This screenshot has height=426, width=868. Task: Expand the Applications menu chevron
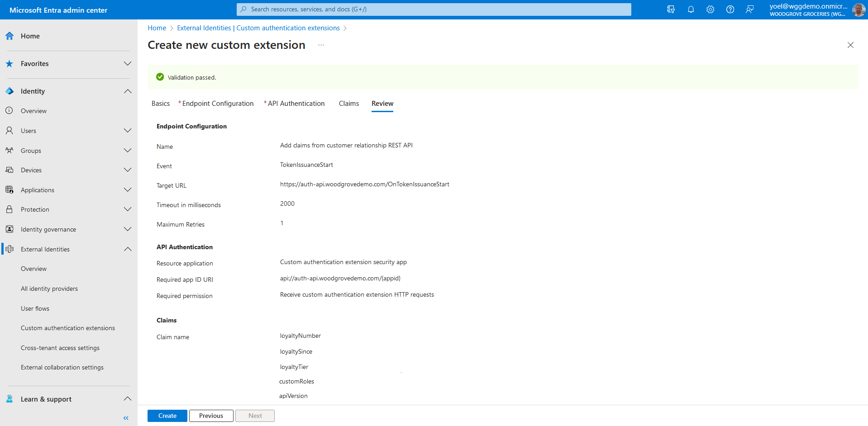pos(128,190)
